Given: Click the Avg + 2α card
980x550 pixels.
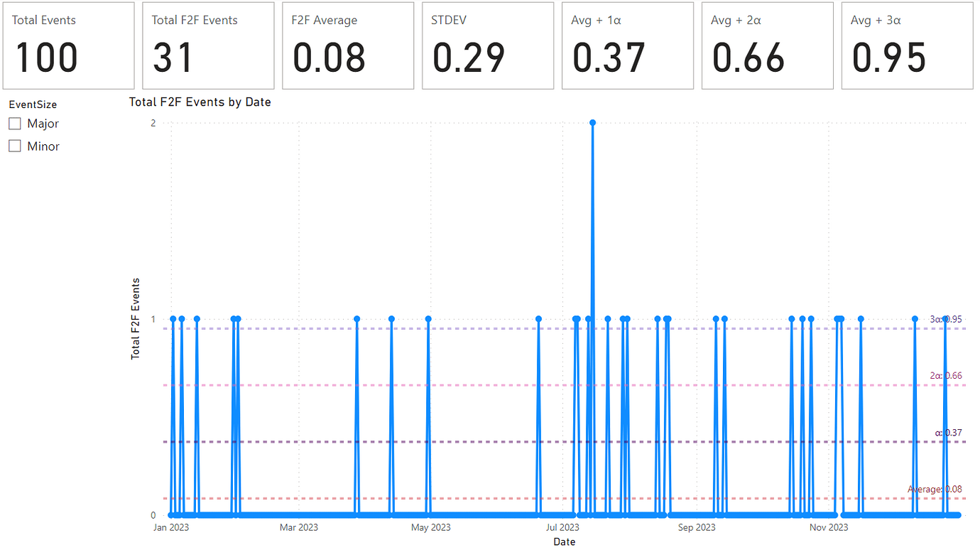Looking at the screenshot, I should tap(767, 45).
